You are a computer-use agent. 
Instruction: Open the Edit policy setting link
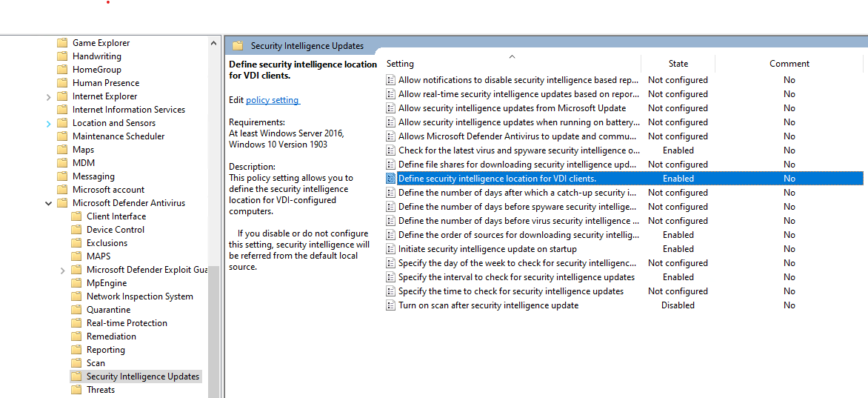tap(273, 100)
